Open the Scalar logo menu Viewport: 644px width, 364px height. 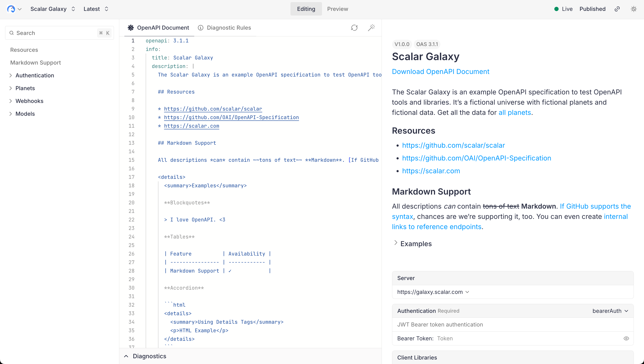[14, 9]
